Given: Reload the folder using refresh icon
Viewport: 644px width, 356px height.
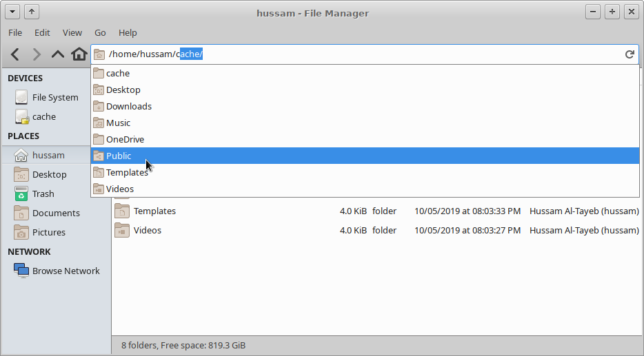Looking at the screenshot, I should click(629, 54).
